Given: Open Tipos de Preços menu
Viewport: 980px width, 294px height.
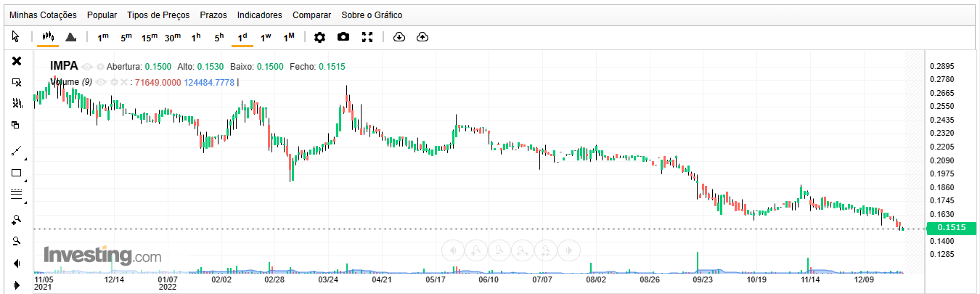Looking at the screenshot, I should pyautogui.click(x=158, y=15).
